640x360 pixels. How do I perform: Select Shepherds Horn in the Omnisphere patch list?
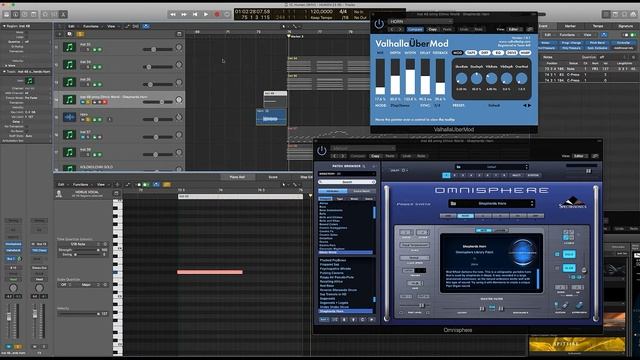(x=345, y=311)
